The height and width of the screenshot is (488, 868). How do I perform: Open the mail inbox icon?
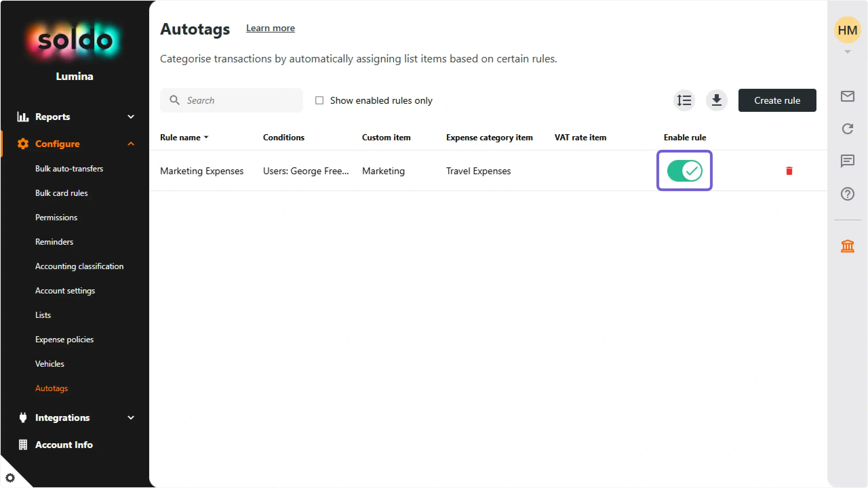point(847,97)
